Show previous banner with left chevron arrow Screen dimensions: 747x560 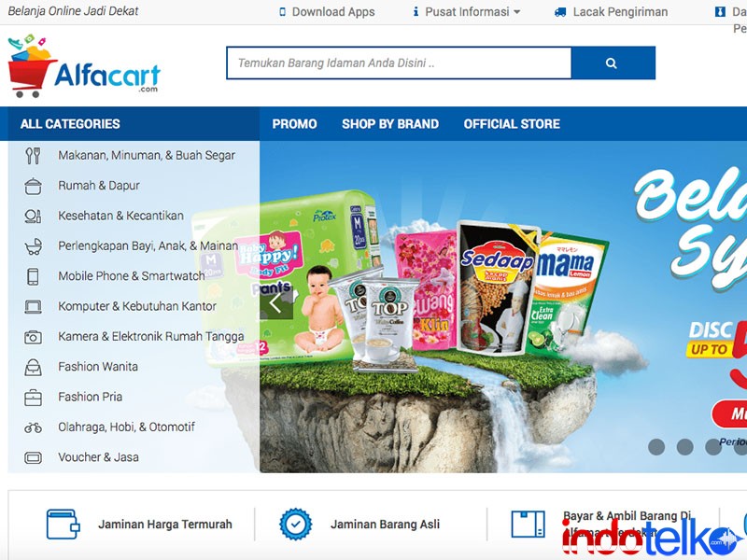275,302
